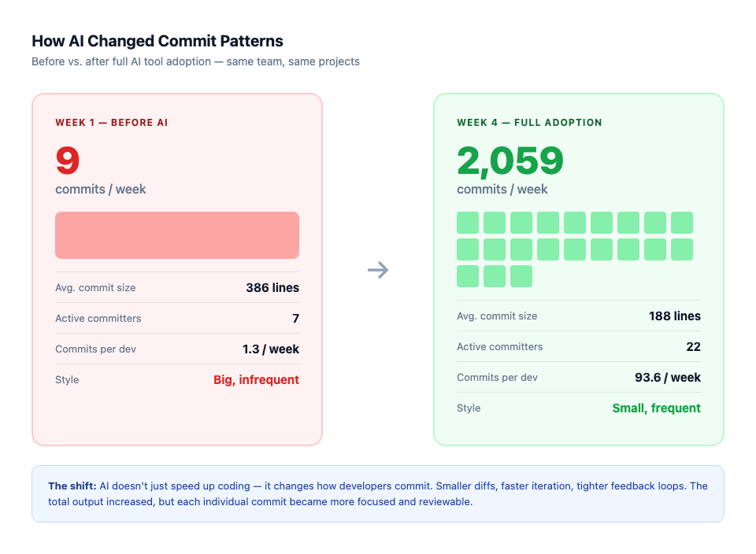
Task: Click the Active committers value 7
Action: [295, 319]
